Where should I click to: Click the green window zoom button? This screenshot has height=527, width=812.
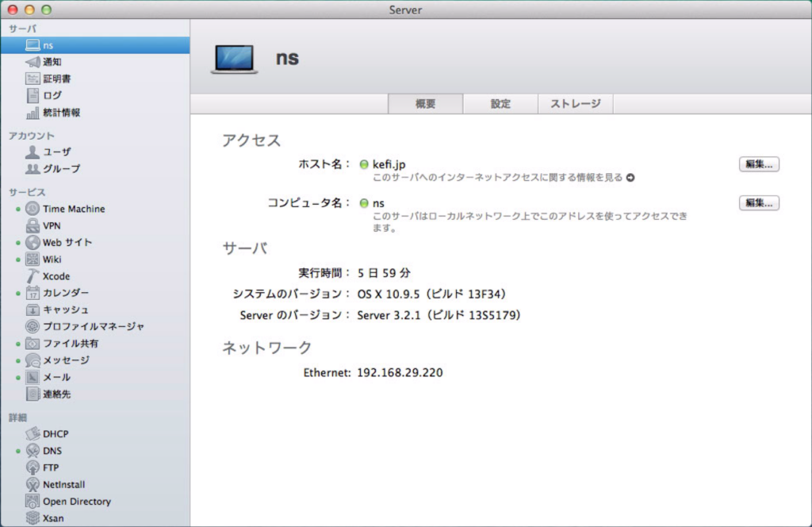pos(47,10)
